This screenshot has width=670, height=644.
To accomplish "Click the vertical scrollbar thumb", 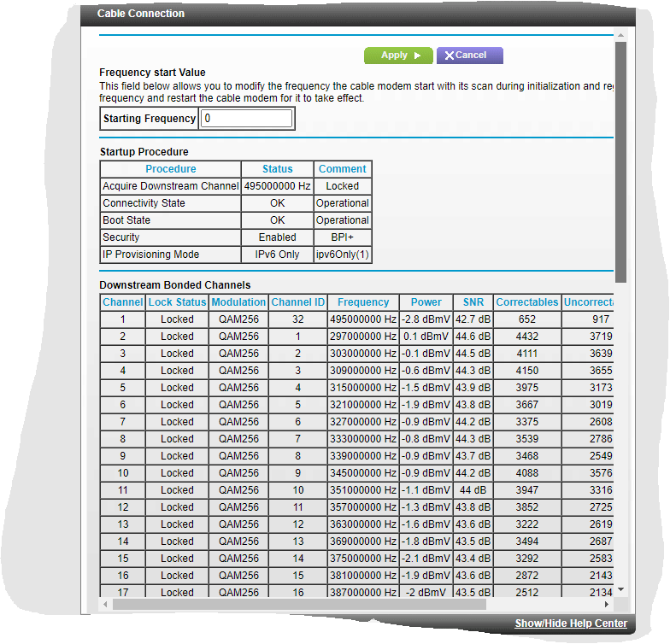I will point(620,162).
